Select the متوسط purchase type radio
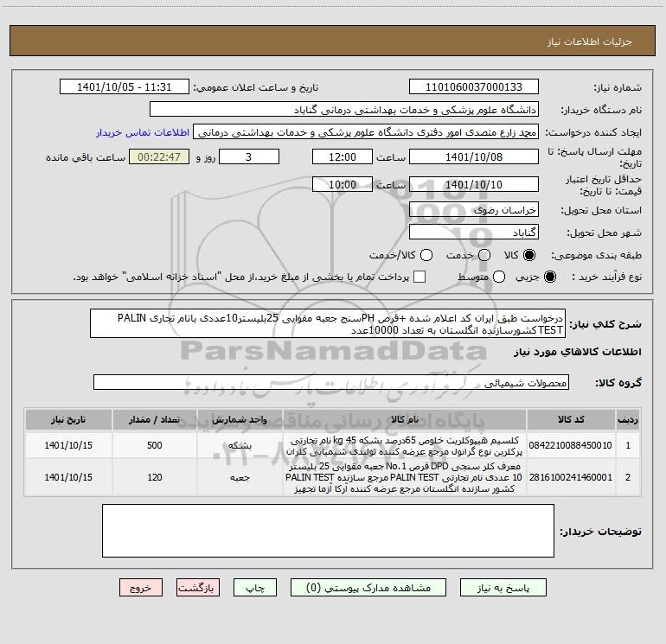This screenshot has height=644, width=666. 499,277
